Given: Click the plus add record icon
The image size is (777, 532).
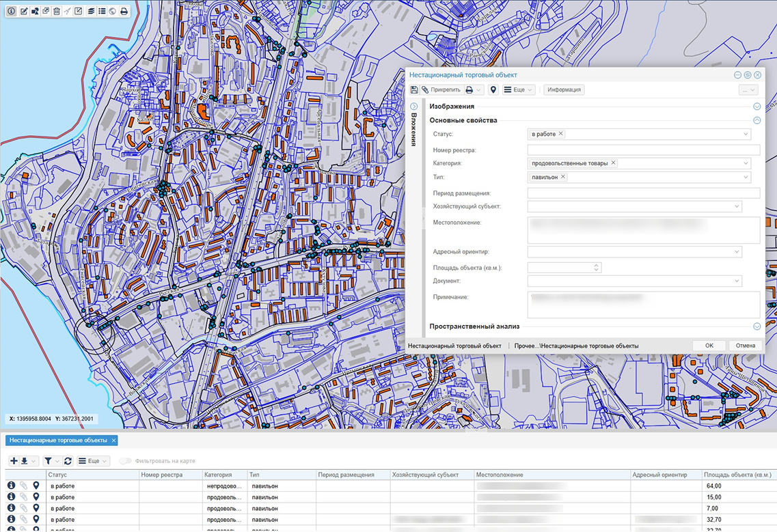Looking at the screenshot, I should coord(14,461).
